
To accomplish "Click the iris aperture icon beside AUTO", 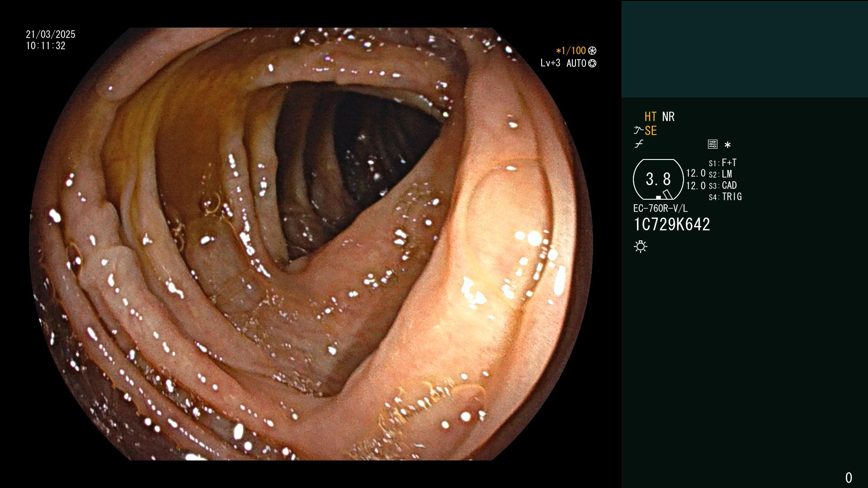I will pyautogui.click(x=592, y=63).
